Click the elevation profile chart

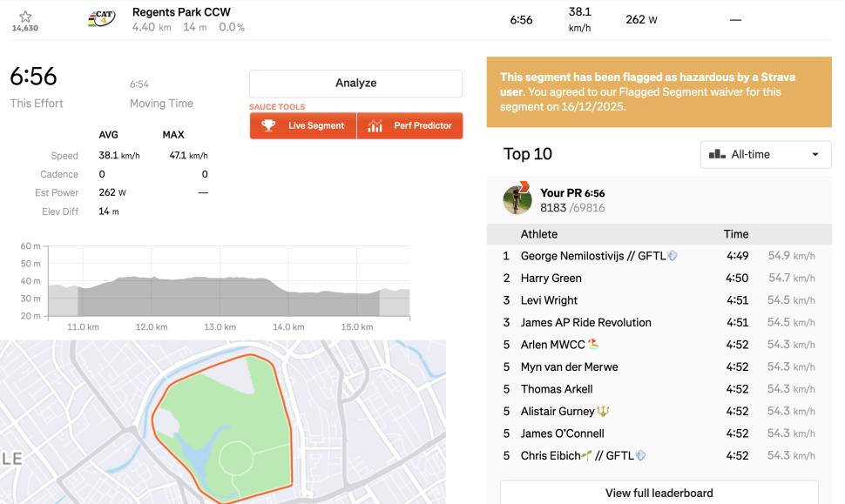pyautogui.click(x=229, y=281)
